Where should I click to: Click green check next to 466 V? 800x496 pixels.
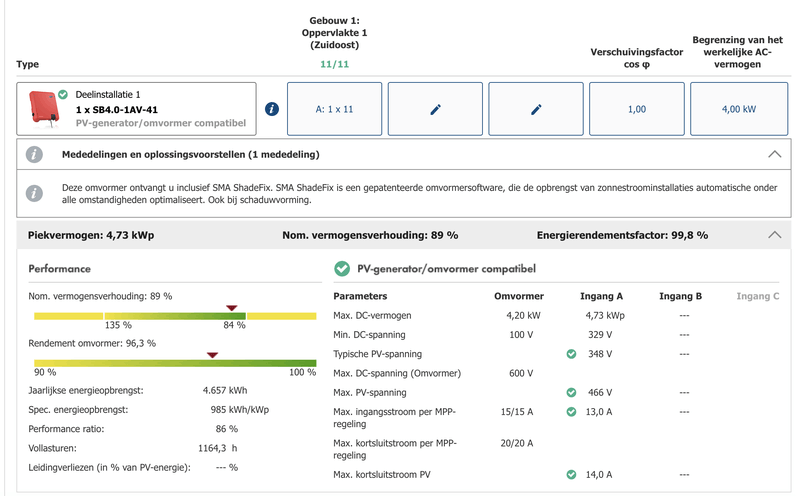pyautogui.click(x=571, y=392)
